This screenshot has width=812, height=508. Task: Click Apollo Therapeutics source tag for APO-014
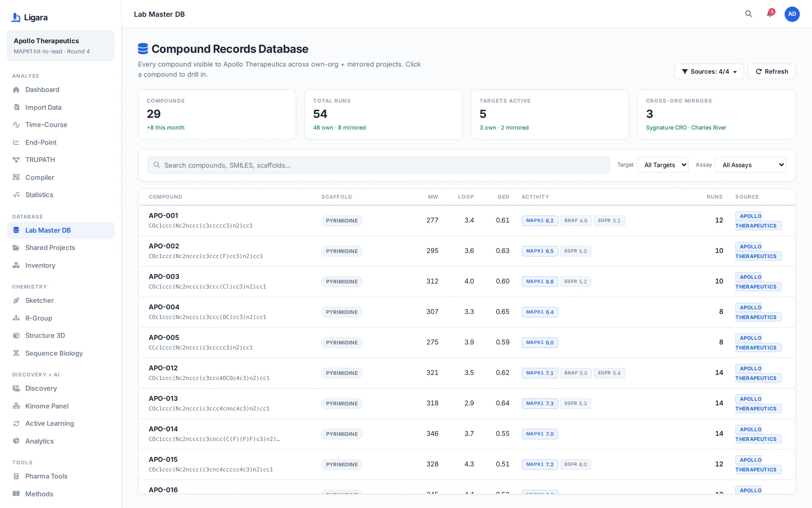758,434
